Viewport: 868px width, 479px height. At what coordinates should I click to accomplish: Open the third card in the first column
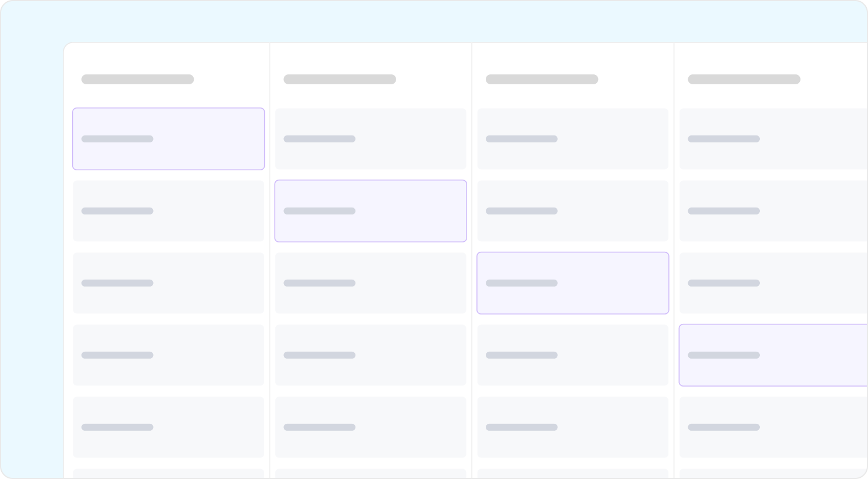pyautogui.click(x=169, y=283)
